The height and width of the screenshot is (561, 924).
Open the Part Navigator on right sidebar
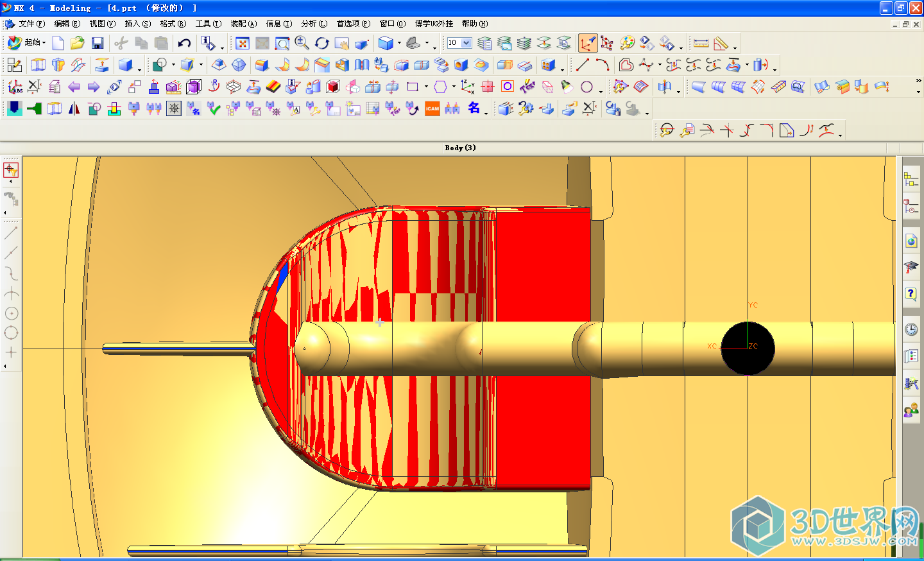[x=911, y=207]
